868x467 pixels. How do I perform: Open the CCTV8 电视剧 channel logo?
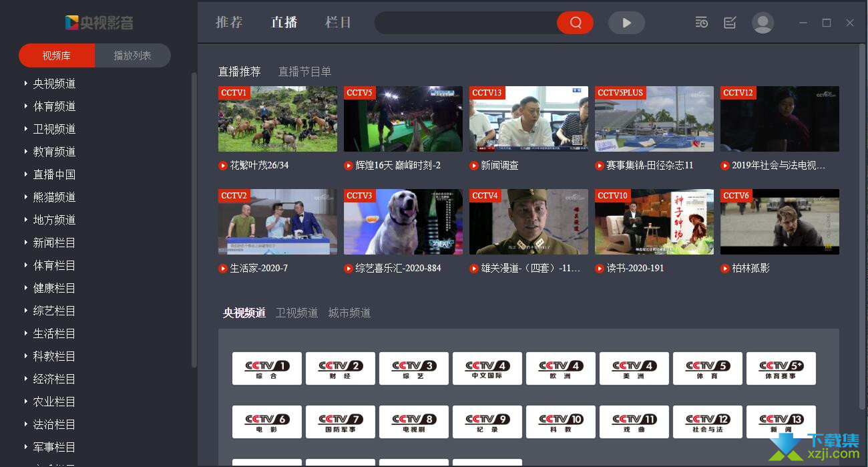(x=414, y=422)
